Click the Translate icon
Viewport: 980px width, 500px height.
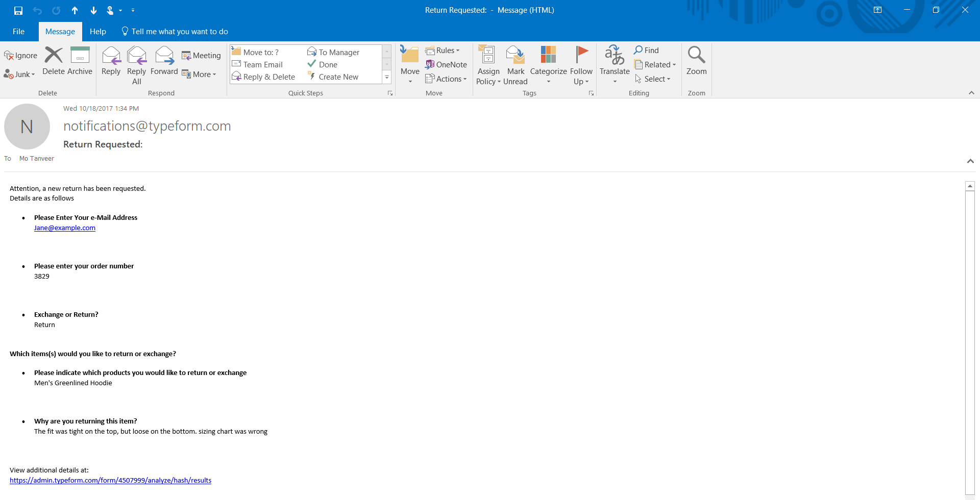[614, 56]
